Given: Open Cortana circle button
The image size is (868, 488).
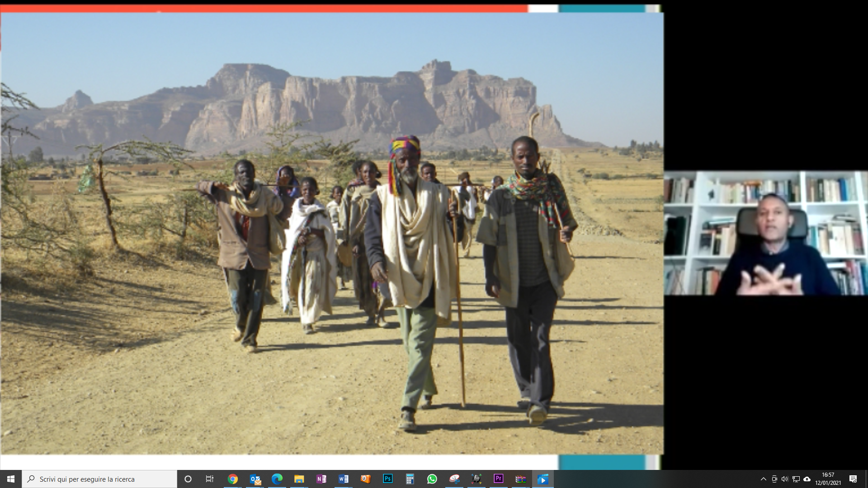Looking at the screenshot, I should click(188, 479).
